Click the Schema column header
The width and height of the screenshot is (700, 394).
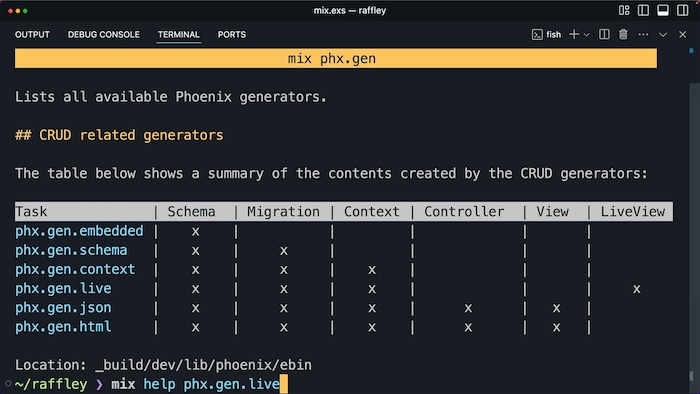[192, 212]
